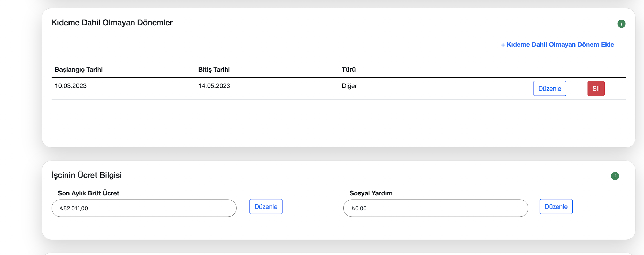Click the Türü column header
Viewport: 644px width, 255px height.
pos(348,70)
